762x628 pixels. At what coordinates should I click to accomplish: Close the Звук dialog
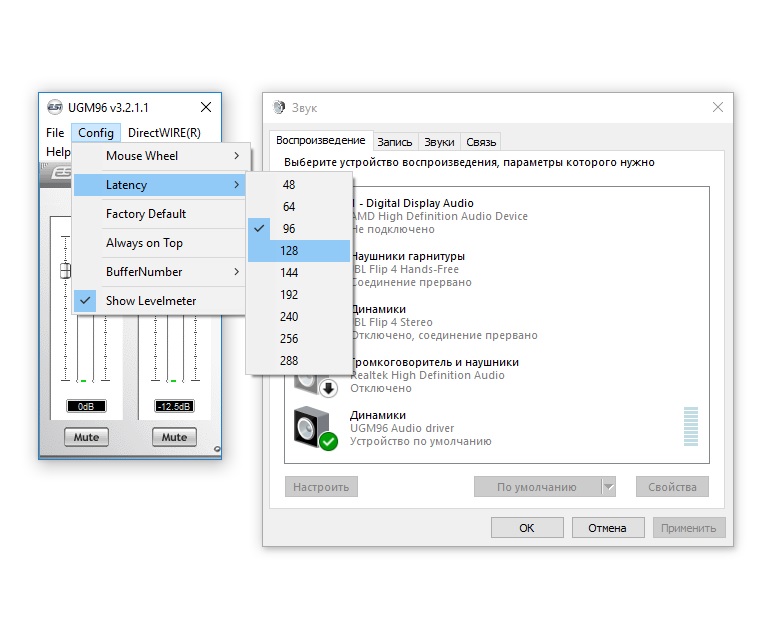tap(718, 107)
